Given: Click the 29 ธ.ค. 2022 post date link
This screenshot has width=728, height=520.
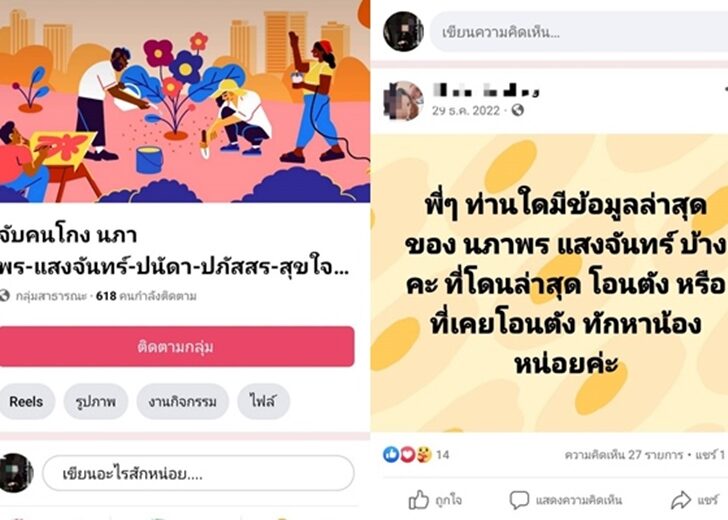Looking at the screenshot, I should click(x=466, y=110).
